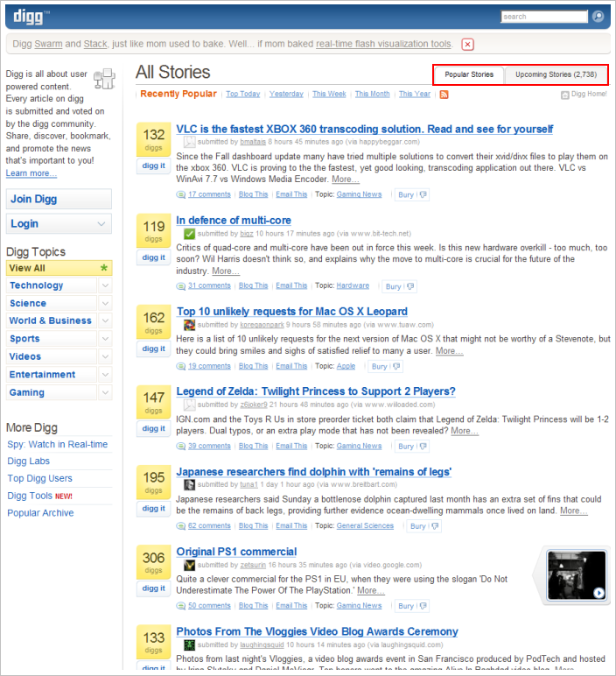Expand the Videos topic arrow
The width and height of the screenshot is (616, 676).
pos(105,356)
